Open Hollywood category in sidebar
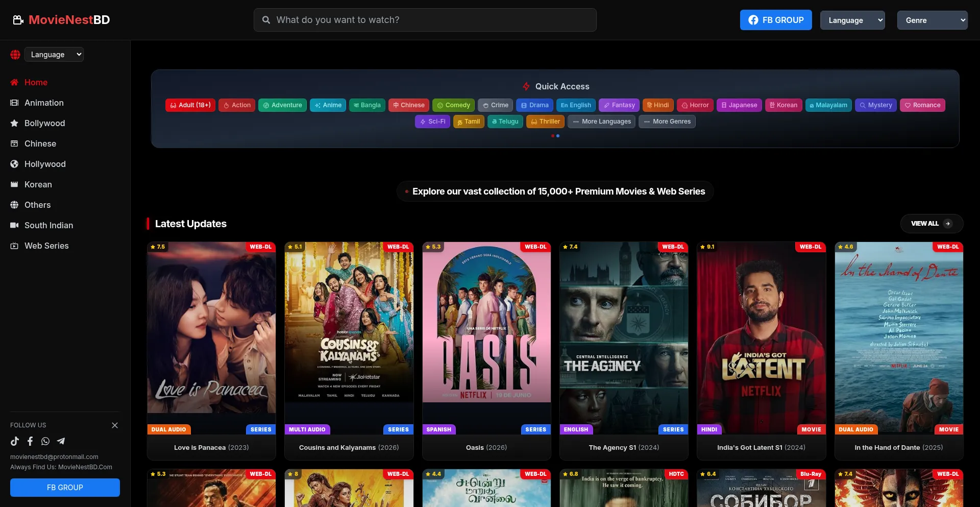This screenshot has width=980, height=507. coord(45,164)
